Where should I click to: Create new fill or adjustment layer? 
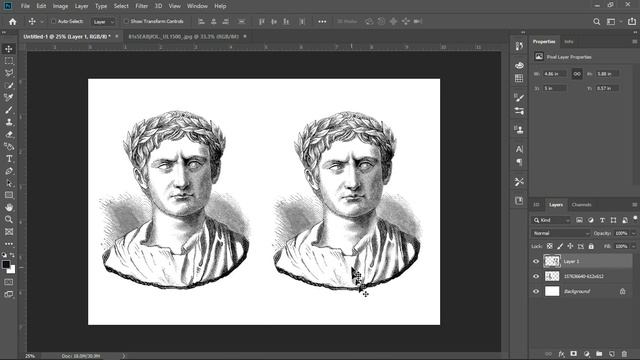(x=587, y=354)
